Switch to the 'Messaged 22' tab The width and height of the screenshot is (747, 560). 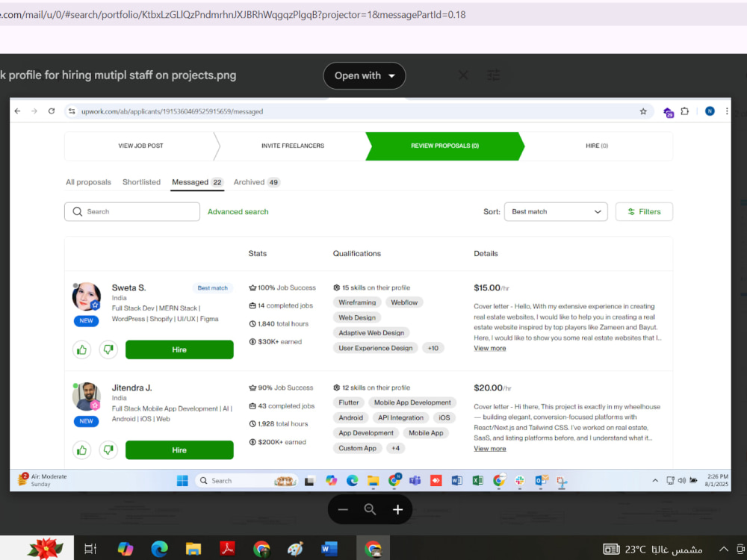197,182
